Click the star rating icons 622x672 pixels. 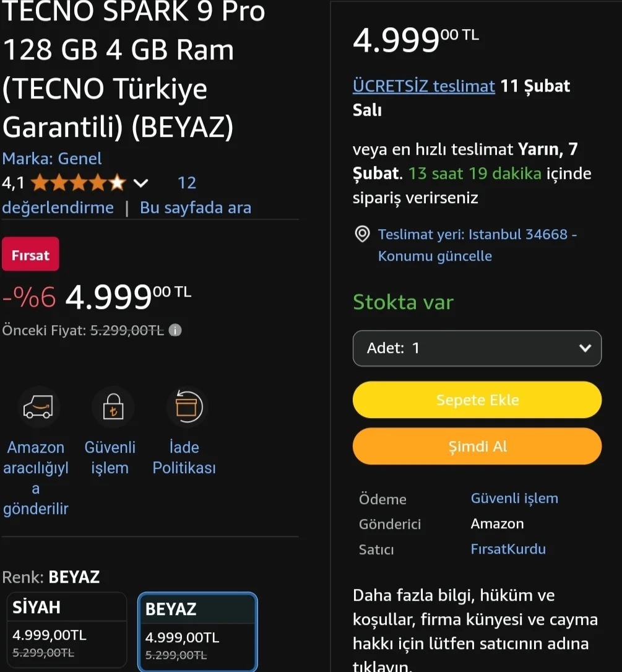tap(78, 183)
